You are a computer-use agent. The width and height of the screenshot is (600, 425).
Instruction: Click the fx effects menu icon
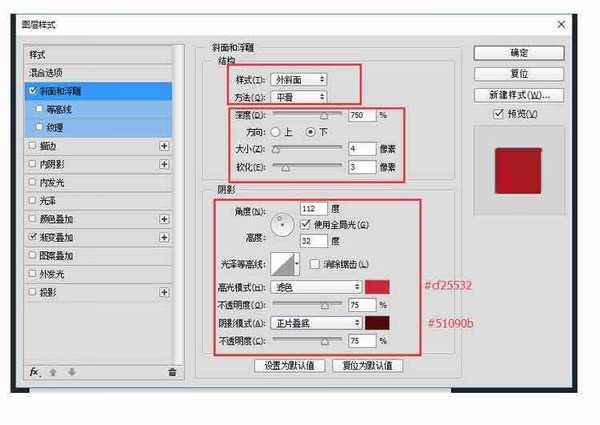[35, 372]
